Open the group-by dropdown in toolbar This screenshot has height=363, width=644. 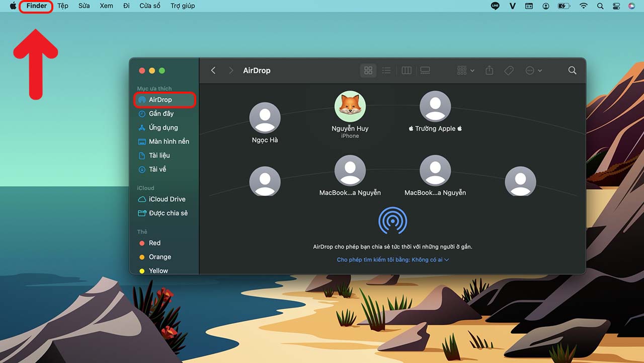(x=465, y=70)
